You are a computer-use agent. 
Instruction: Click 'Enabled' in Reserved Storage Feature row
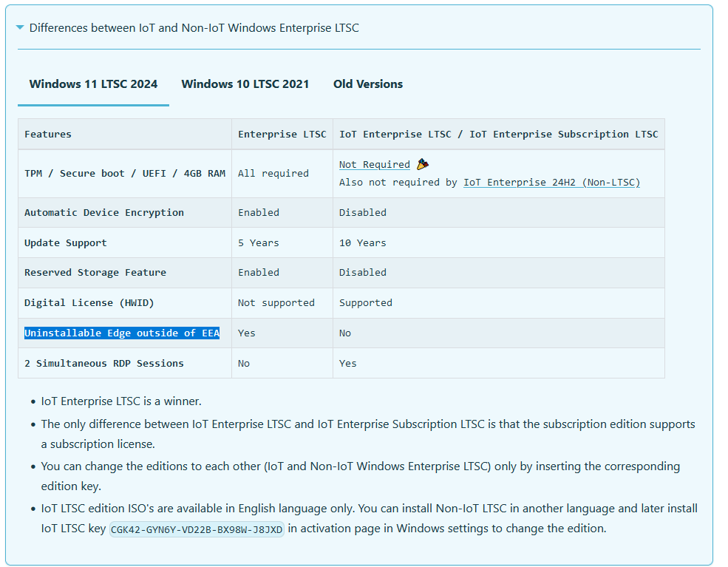click(x=259, y=273)
